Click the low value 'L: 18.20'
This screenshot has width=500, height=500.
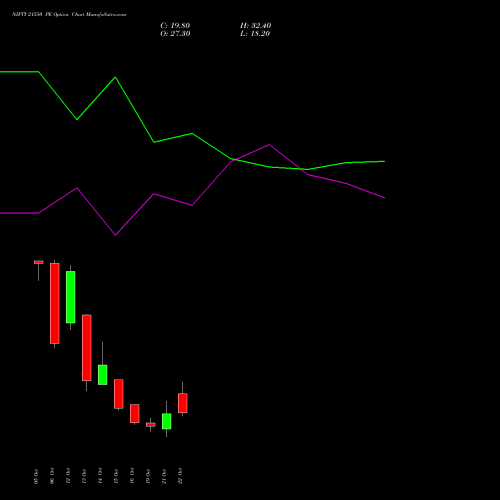point(255,34)
